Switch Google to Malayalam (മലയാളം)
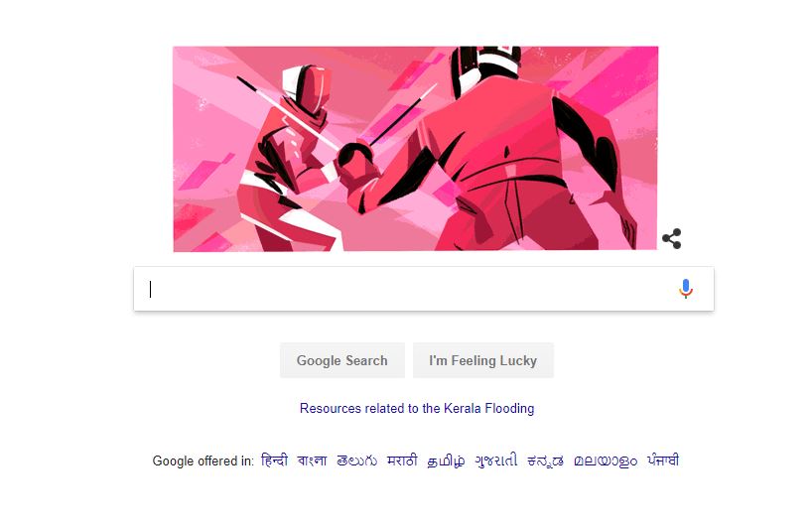 (606, 460)
